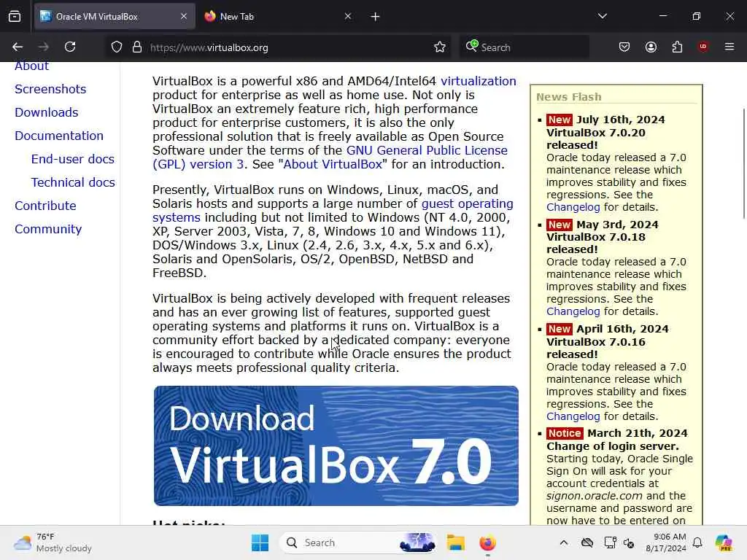Screen dimensions: 747x560
Task: Open the Firefox hamburger menu
Action: [729, 47]
